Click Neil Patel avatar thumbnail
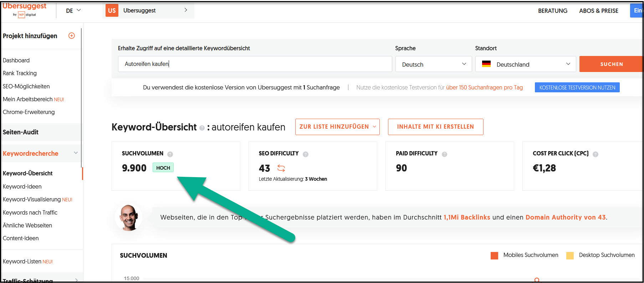Image resolution: width=644 pixels, height=283 pixels. pos(129,217)
